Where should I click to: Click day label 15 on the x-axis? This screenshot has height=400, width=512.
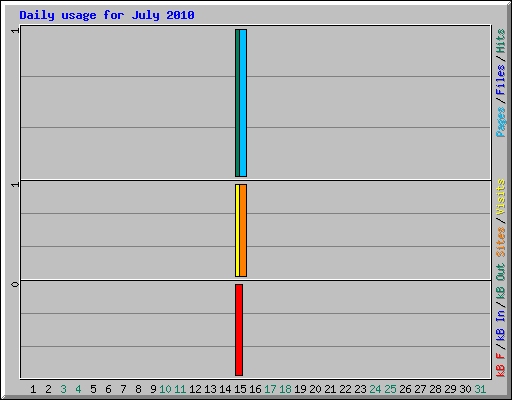coord(240,389)
